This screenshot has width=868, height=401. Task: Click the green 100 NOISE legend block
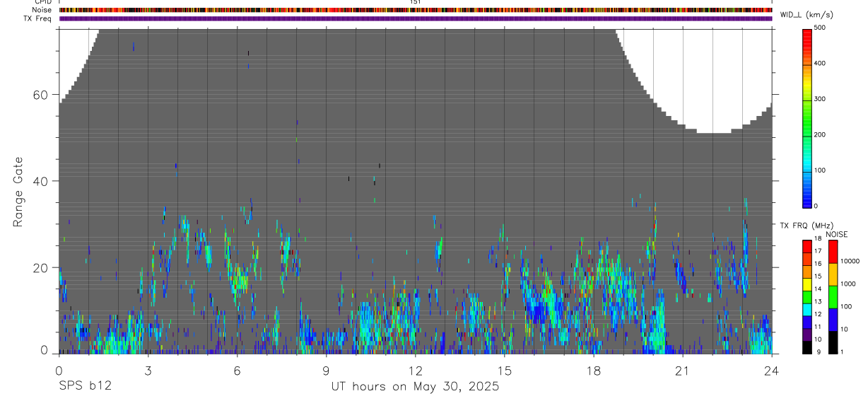(833, 297)
